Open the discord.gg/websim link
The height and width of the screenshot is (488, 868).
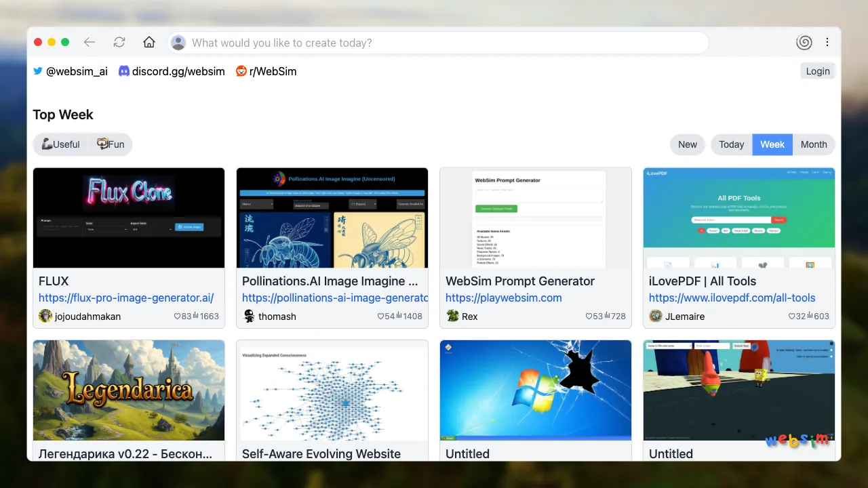click(x=172, y=71)
